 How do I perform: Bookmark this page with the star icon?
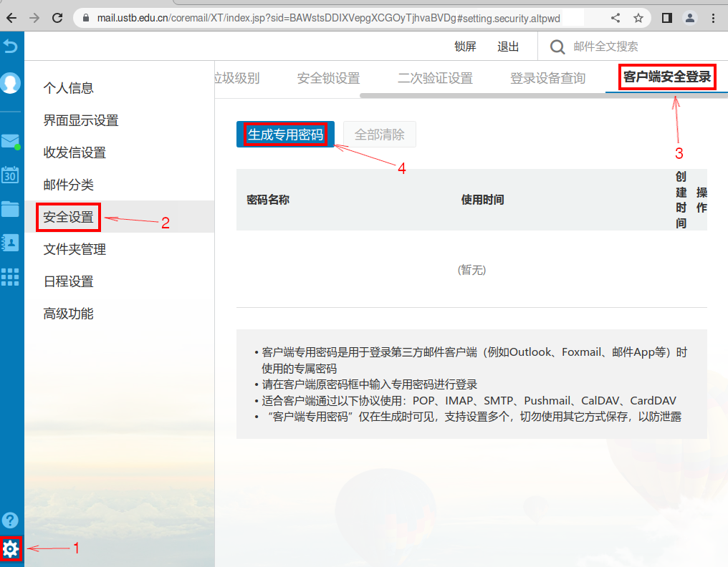click(638, 18)
